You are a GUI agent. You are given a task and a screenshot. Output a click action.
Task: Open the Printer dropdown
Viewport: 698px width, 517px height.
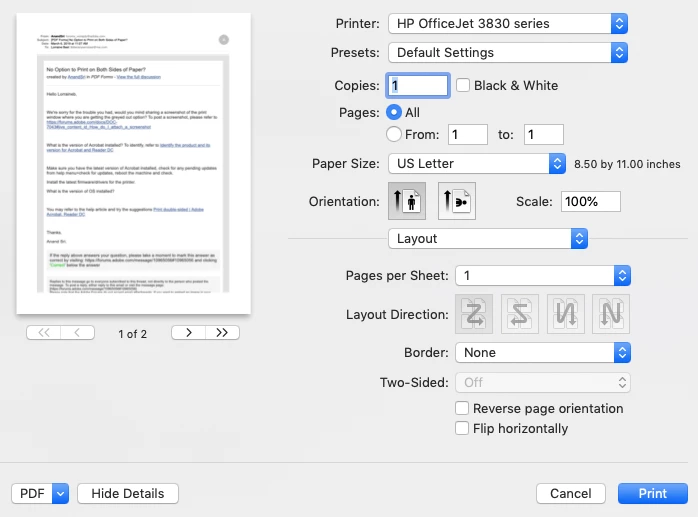[508, 24]
